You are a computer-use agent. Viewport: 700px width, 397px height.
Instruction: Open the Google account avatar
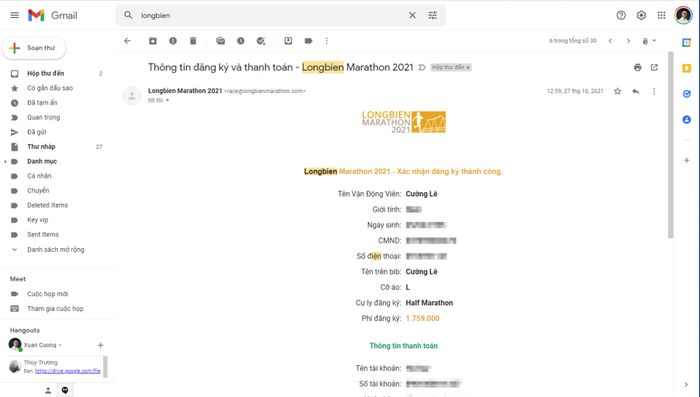[683, 15]
